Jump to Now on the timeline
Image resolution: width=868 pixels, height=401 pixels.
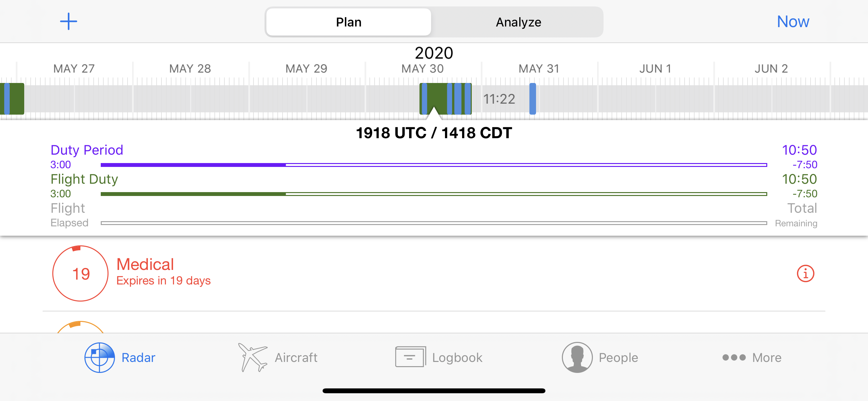click(793, 22)
